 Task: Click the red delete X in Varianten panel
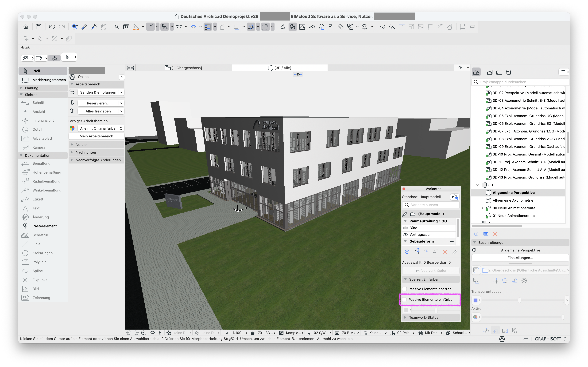coord(445,252)
